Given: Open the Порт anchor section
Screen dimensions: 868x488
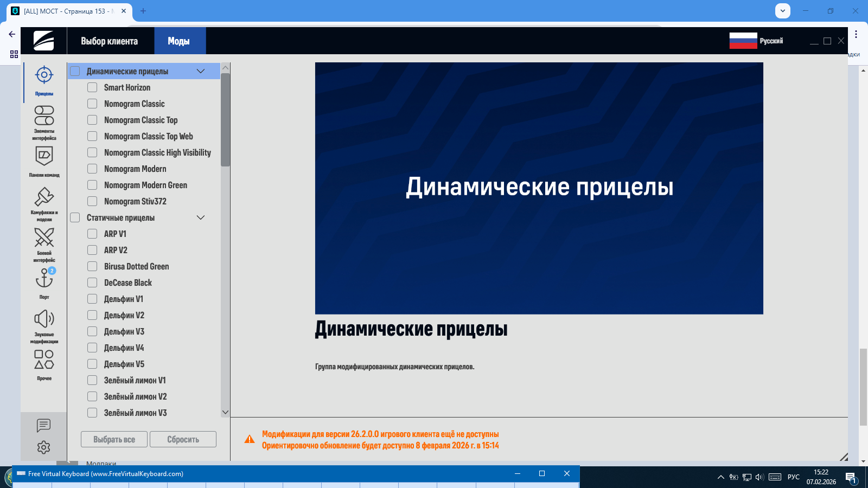Looking at the screenshot, I should (44, 280).
